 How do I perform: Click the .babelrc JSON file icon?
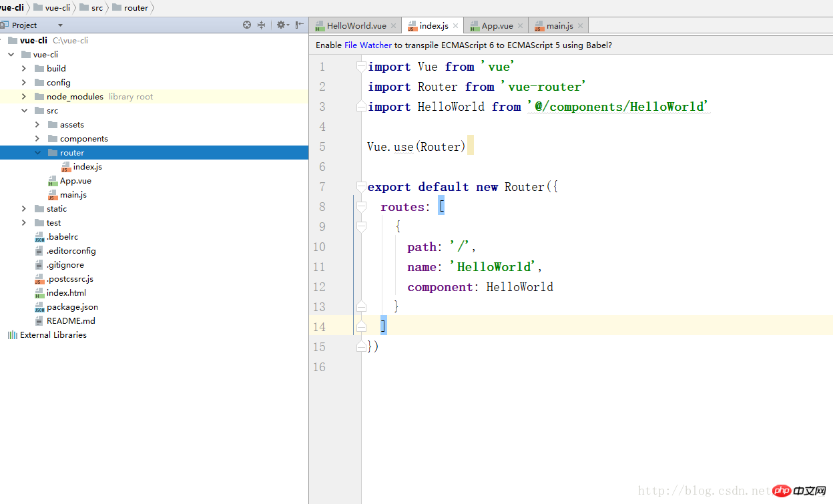39,237
